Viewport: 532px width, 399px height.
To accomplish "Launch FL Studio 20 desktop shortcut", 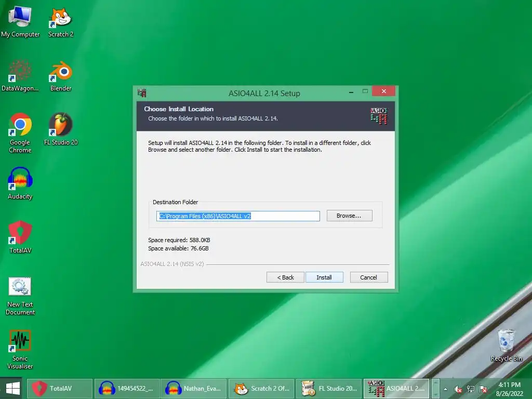I will (x=61, y=129).
